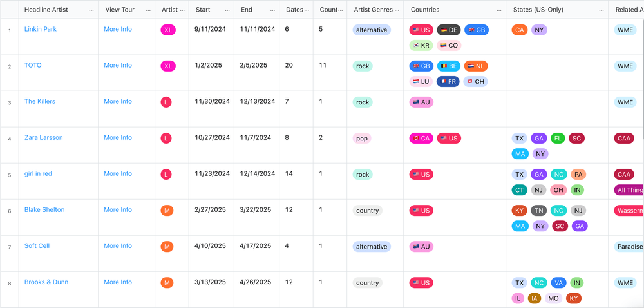Click the MO state tag for Brooks & Dunn

coord(554,298)
